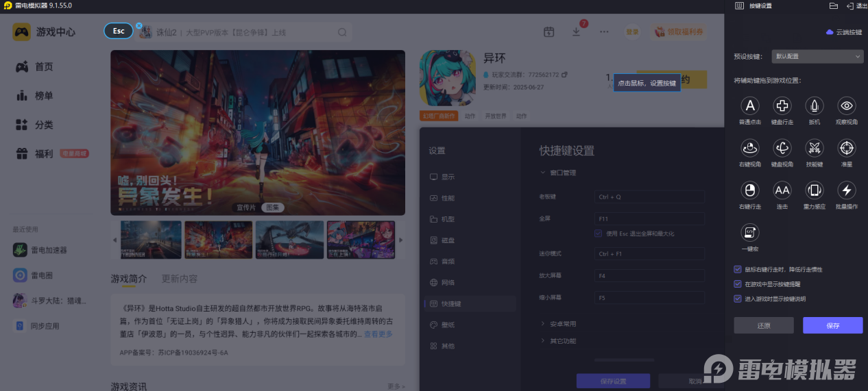This screenshot has height=391, width=868.
Task: Select the 重力感应 phone icon
Action: 815,190
